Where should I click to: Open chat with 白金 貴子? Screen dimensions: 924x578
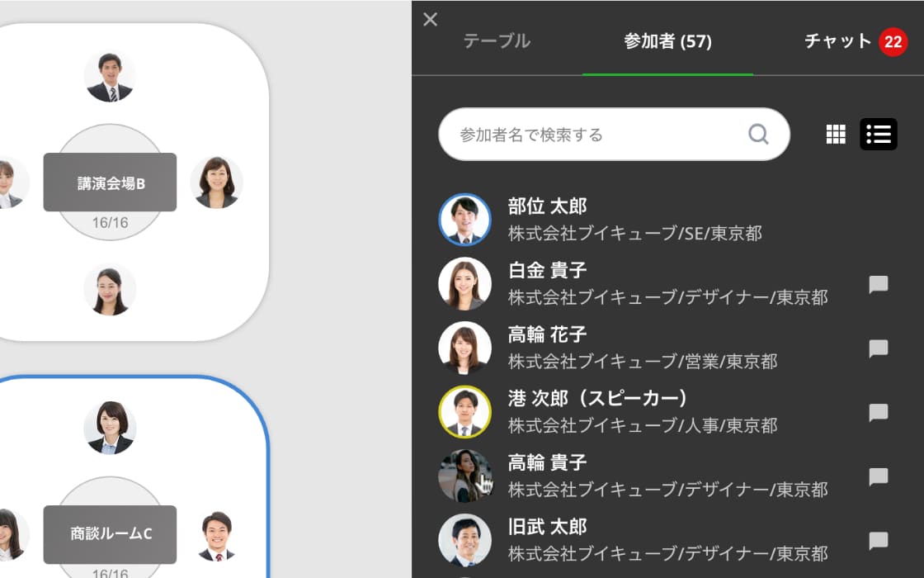click(878, 284)
